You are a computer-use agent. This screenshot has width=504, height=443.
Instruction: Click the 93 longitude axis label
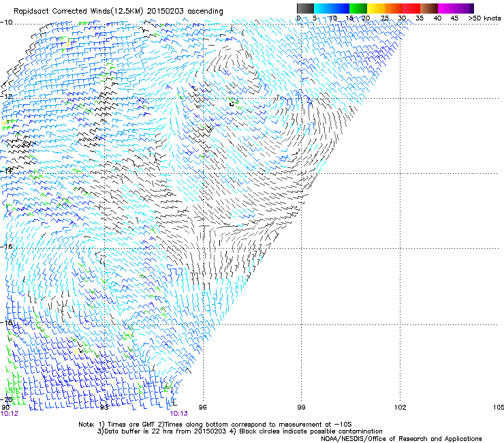tap(104, 408)
